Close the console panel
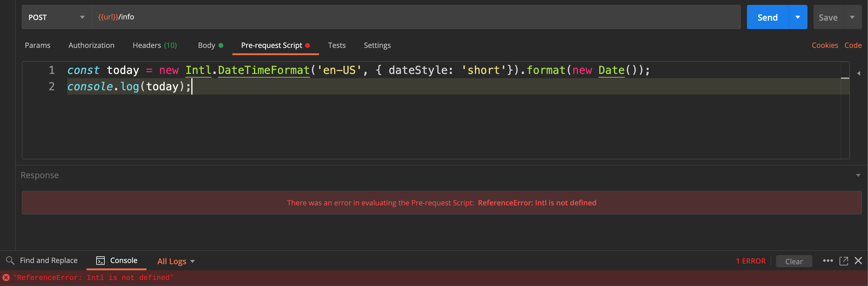 click(858, 261)
